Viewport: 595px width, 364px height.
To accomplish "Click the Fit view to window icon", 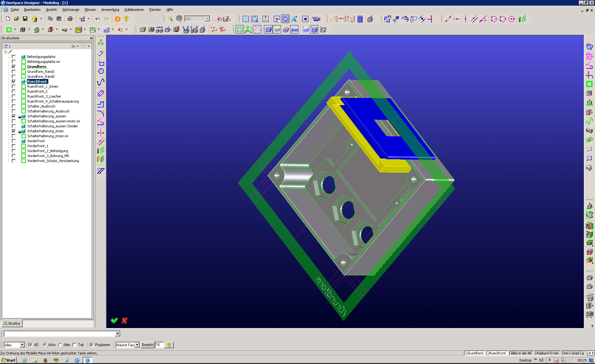I will pyautogui.click(x=245, y=19).
